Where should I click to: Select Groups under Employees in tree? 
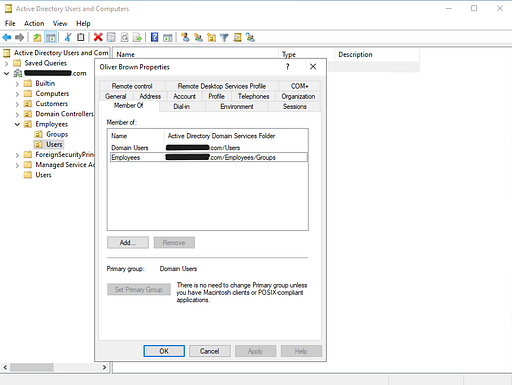click(x=52, y=134)
